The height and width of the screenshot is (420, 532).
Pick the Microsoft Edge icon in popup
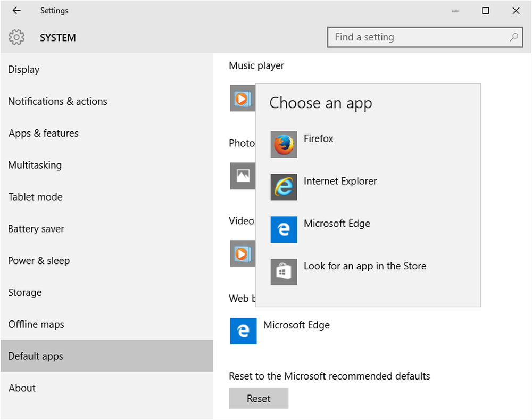point(284,229)
